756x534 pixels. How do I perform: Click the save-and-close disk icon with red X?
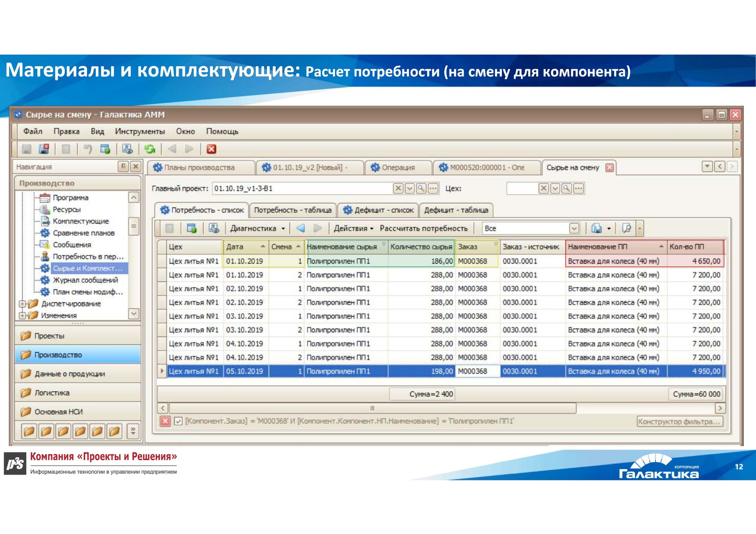coord(44,149)
